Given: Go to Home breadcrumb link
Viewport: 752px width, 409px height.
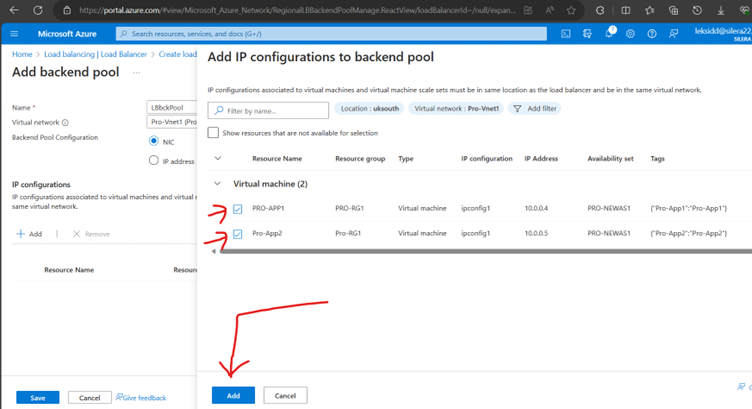Looking at the screenshot, I should (21, 54).
